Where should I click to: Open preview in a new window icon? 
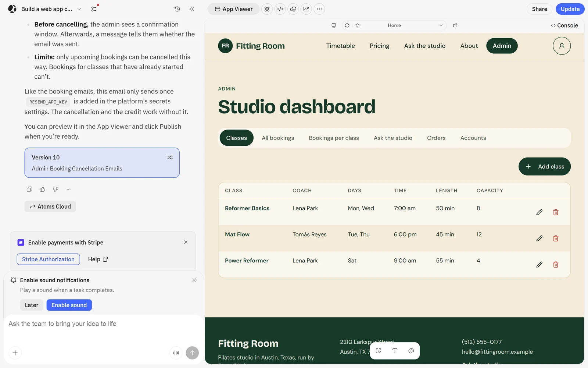pos(455,25)
